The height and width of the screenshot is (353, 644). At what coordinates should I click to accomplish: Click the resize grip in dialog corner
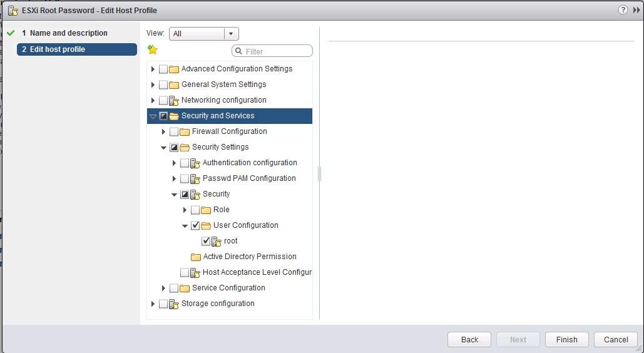(639, 349)
